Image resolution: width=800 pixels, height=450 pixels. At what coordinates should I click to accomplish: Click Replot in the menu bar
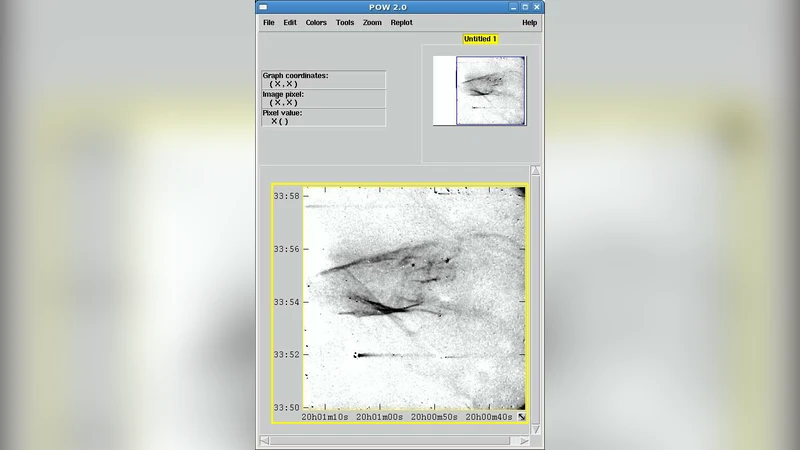(401, 22)
